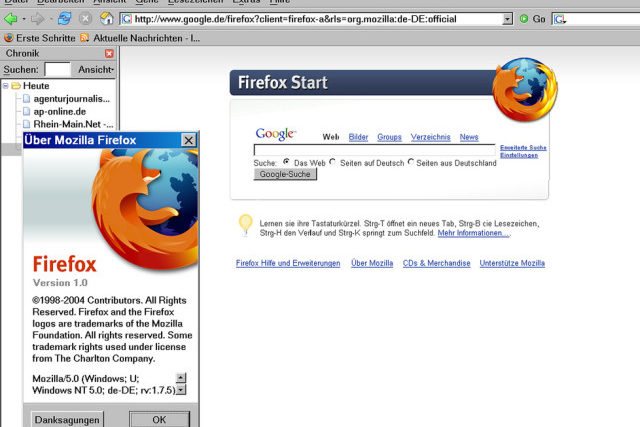Open the Ansicht dropdown in Chronik
Screen dimensions: 640x427
click(x=96, y=69)
